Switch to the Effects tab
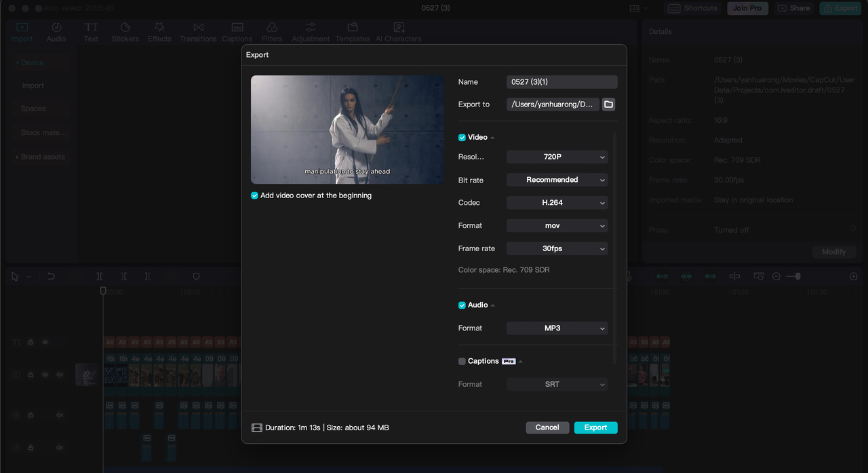 click(159, 32)
